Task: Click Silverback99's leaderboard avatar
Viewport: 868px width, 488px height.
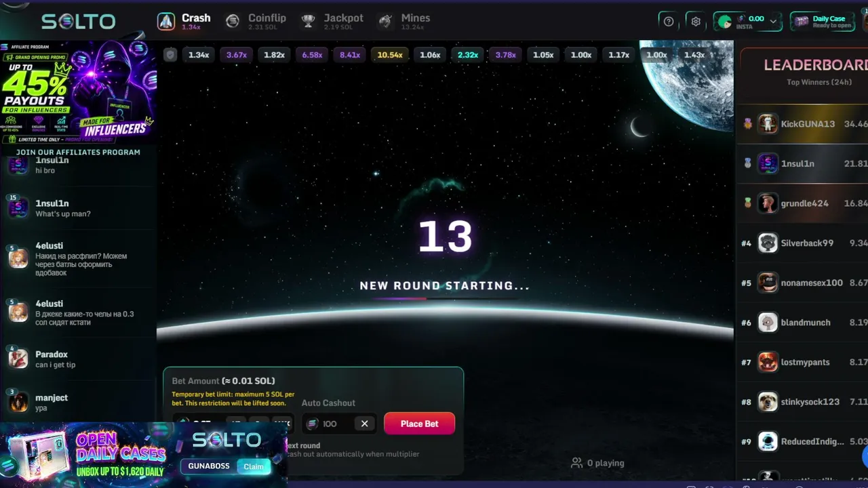Action: coord(768,243)
